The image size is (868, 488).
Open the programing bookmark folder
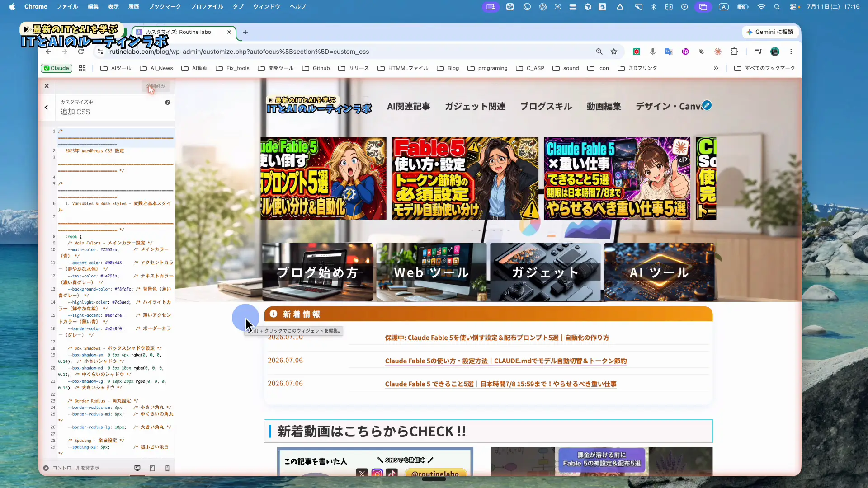tap(487, 68)
